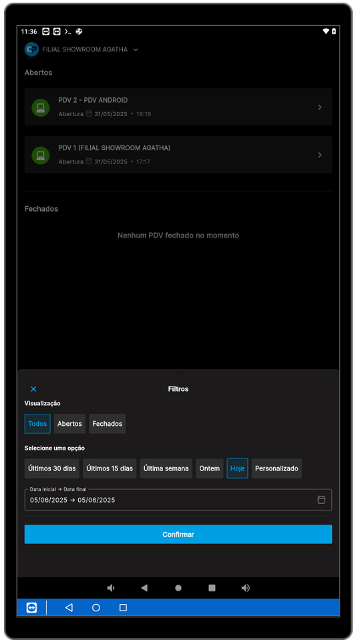The height and width of the screenshot is (644, 356).
Task: Click the emulator volume down icon
Action: click(x=111, y=588)
